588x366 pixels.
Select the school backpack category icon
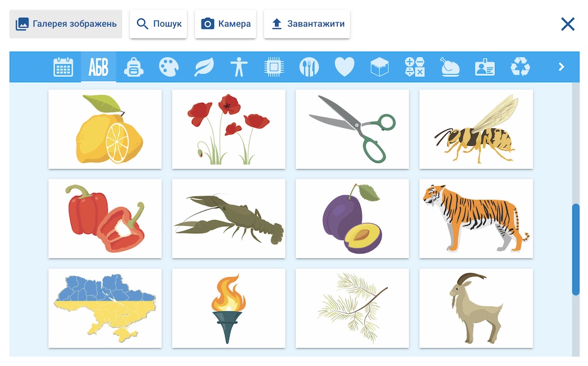point(133,67)
